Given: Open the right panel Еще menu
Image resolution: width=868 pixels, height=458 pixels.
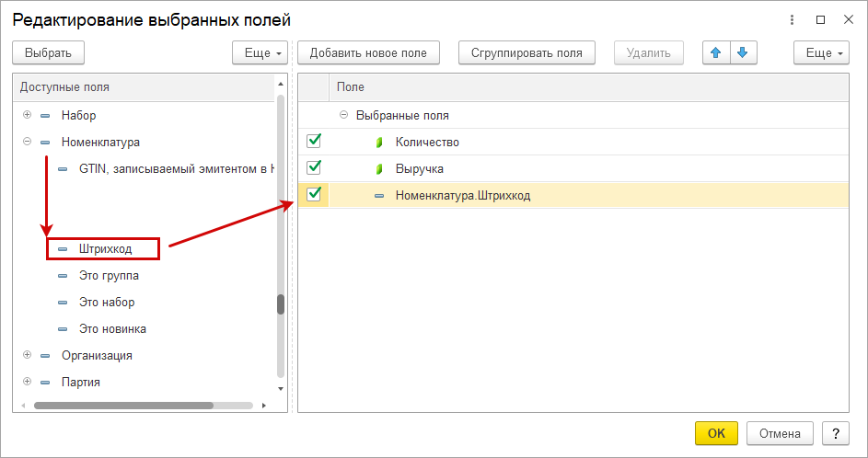Looking at the screenshot, I should [821, 53].
